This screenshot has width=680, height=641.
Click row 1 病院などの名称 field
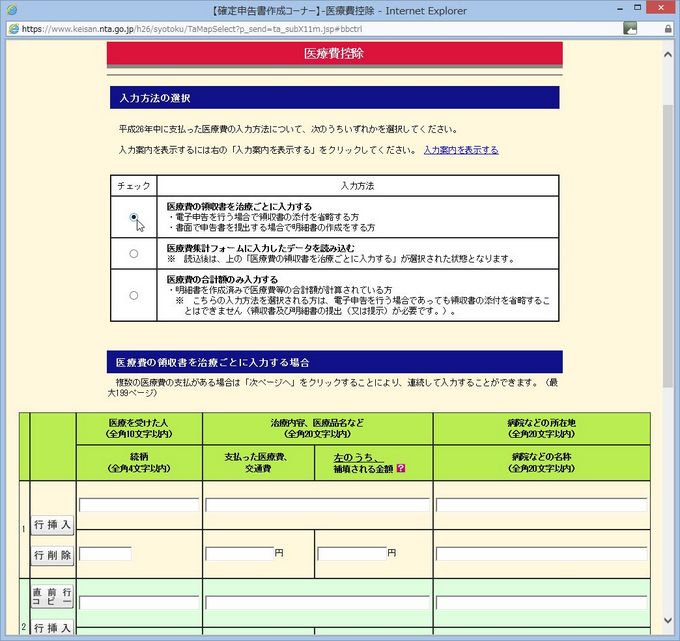tap(541, 553)
